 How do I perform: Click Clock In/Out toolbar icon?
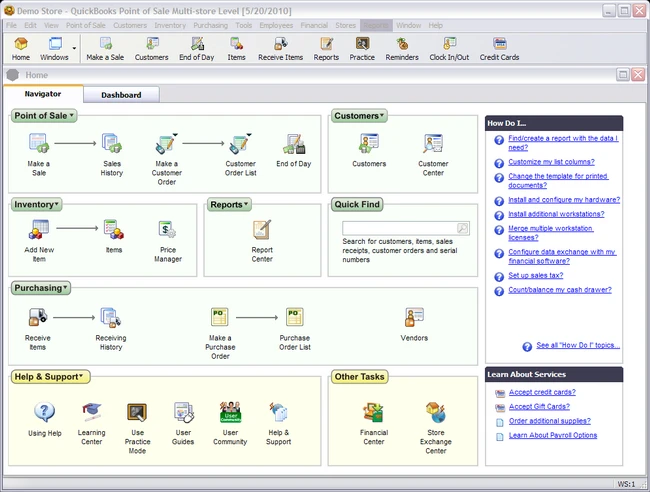coord(449,49)
